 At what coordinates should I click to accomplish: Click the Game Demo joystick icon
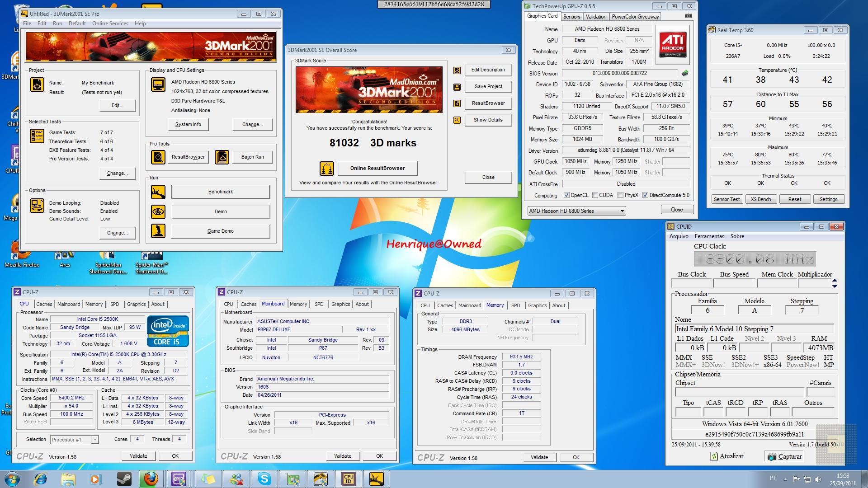click(x=158, y=231)
